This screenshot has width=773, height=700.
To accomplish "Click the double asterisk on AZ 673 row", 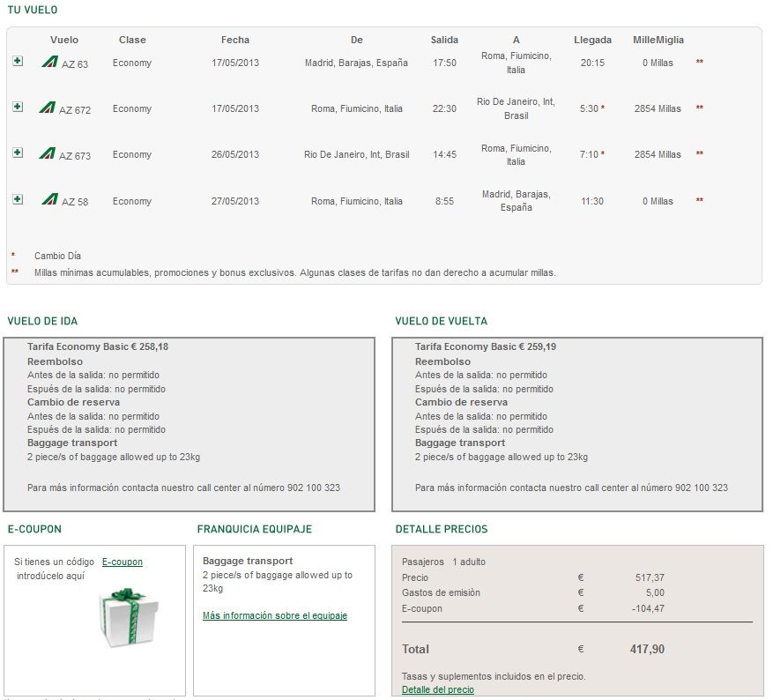I will 699,153.
